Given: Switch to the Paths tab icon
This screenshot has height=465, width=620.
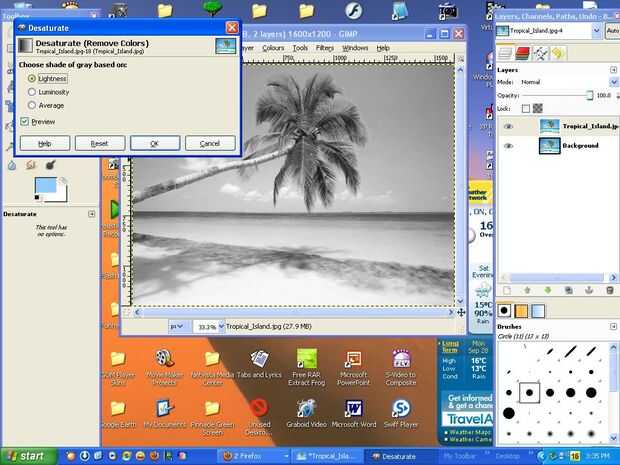Looking at the screenshot, I should [x=540, y=53].
